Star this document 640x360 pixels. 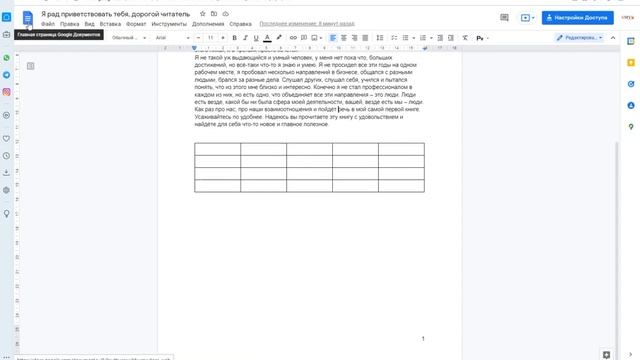(x=202, y=14)
